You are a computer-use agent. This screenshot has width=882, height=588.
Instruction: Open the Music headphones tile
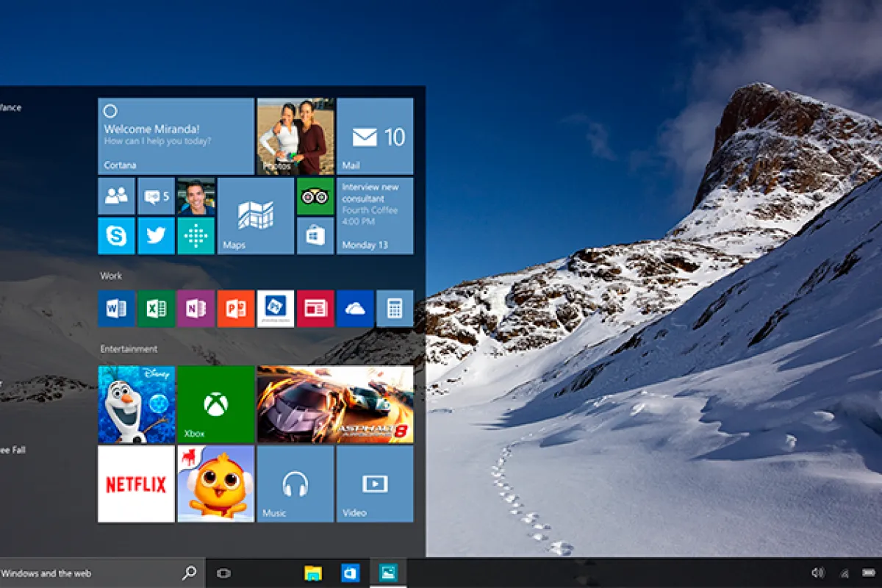click(x=295, y=484)
